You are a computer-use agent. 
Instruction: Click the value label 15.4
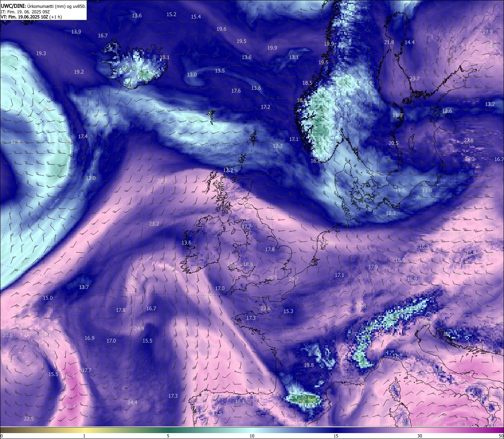196,17
